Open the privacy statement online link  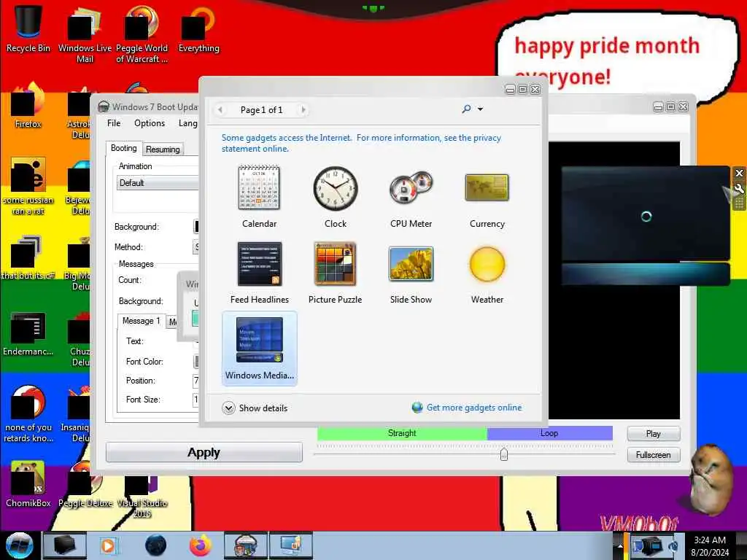(x=361, y=144)
